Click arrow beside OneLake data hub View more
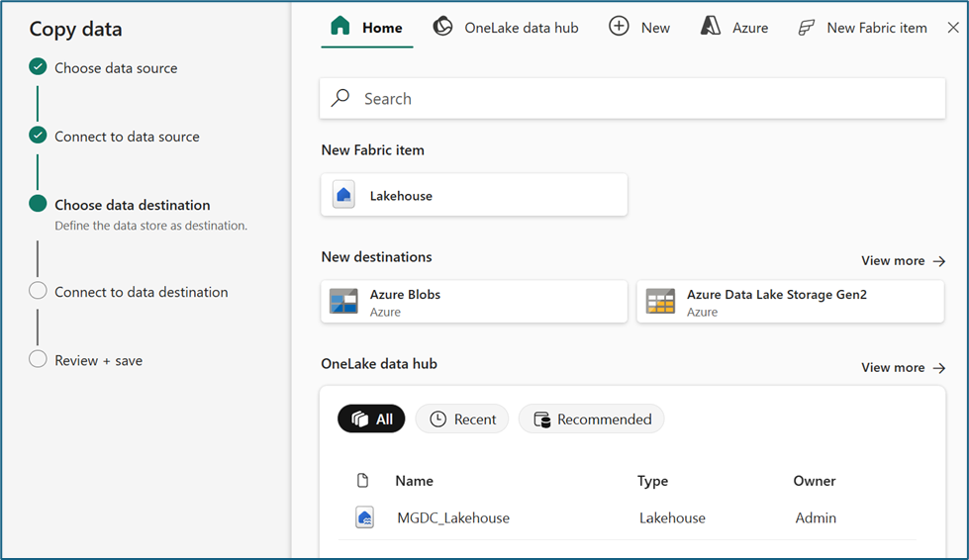The height and width of the screenshot is (560, 969). point(939,368)
